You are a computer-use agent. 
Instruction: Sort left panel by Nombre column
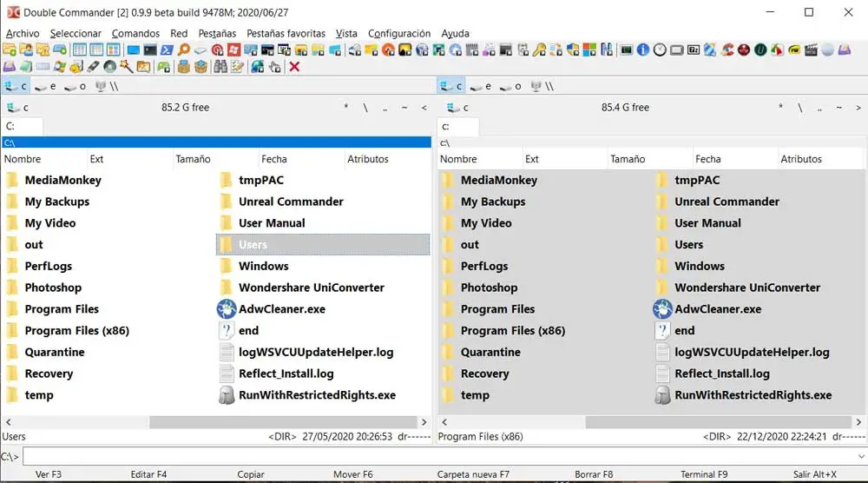44,159
